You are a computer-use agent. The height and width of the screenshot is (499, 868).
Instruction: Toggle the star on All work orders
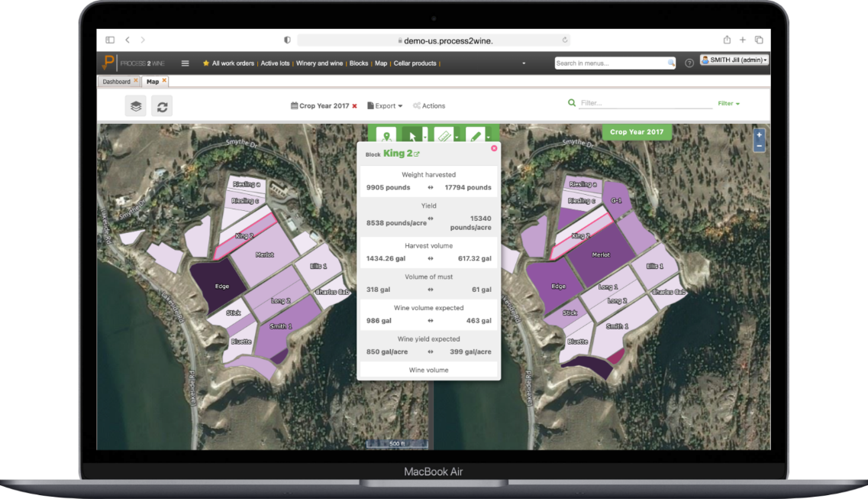(205, 63)
